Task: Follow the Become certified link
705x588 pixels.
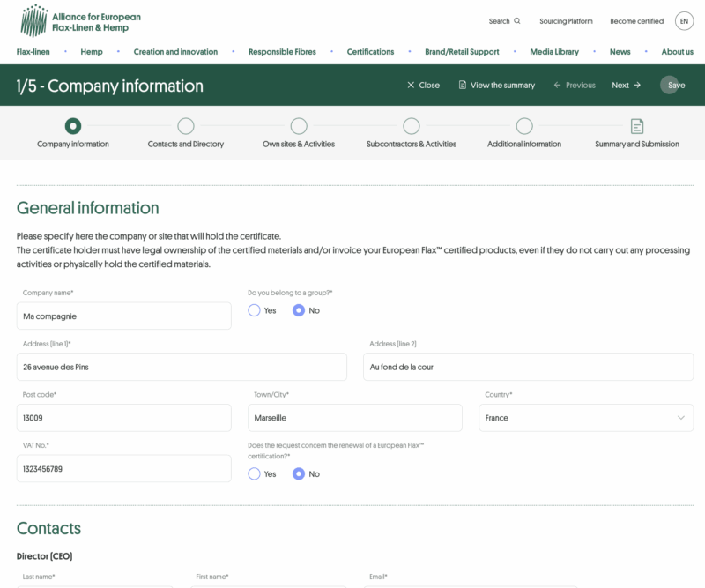Action: 636,21
